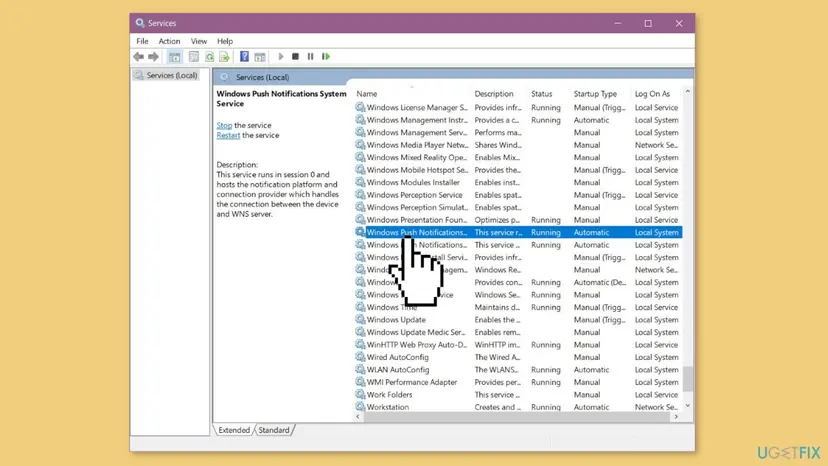Screen dimensions: 828x466
Task: Click gear icon of WMI Performance Adapter row
Action: [x=360, y=382]
